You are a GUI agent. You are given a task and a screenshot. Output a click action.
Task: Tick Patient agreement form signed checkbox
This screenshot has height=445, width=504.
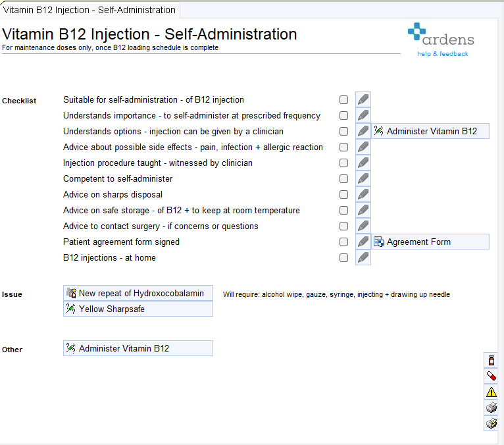pos(343,242)
